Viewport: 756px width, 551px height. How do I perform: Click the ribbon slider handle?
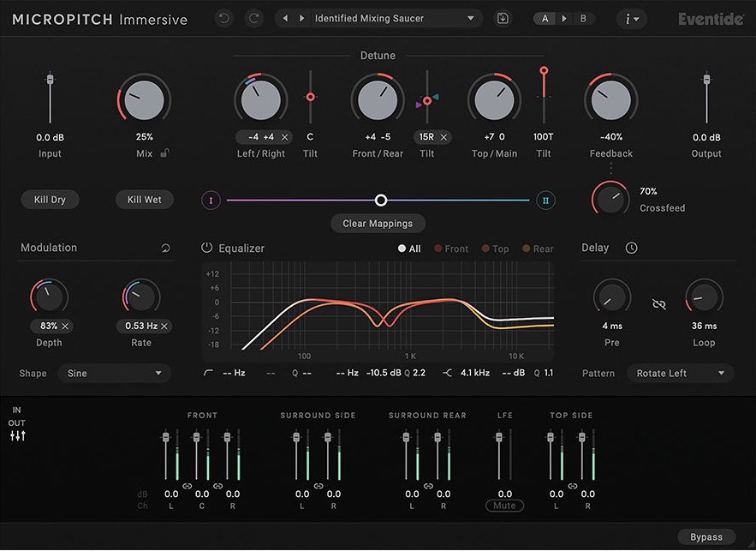(380, 200)
